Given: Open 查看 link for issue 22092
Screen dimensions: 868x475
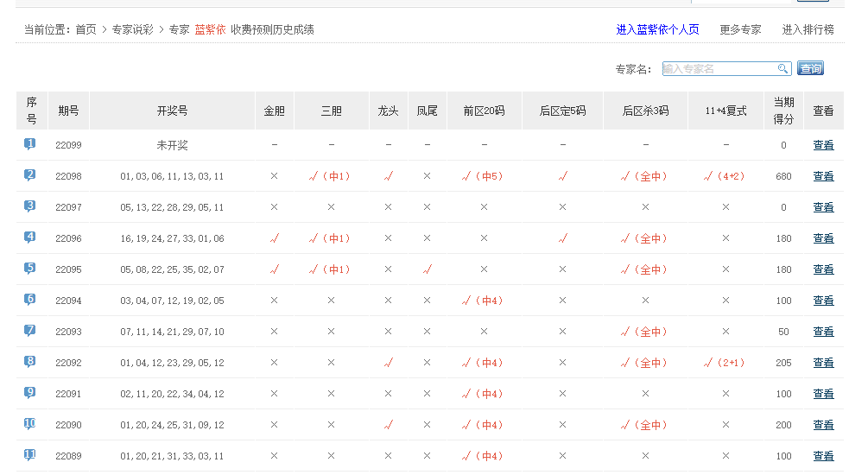Looking at the screenshot, I should click(x=823, y=363).
